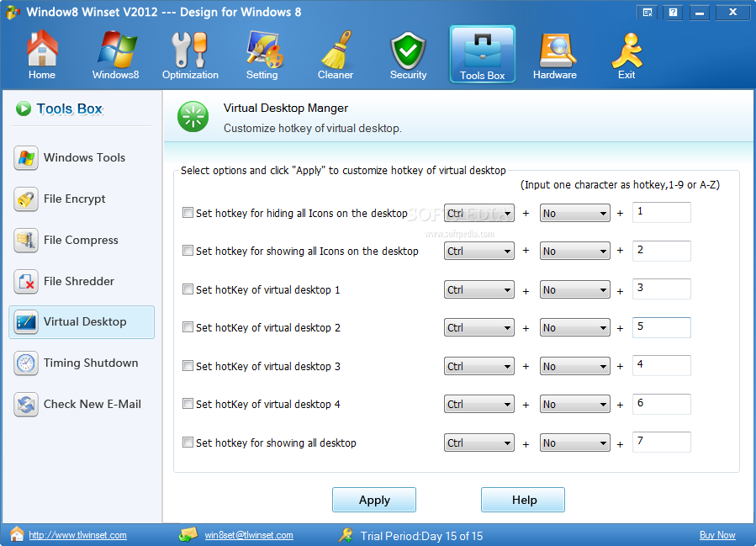Click hotkey field containing 1
The image size is (756, 546).
point(662,212)
